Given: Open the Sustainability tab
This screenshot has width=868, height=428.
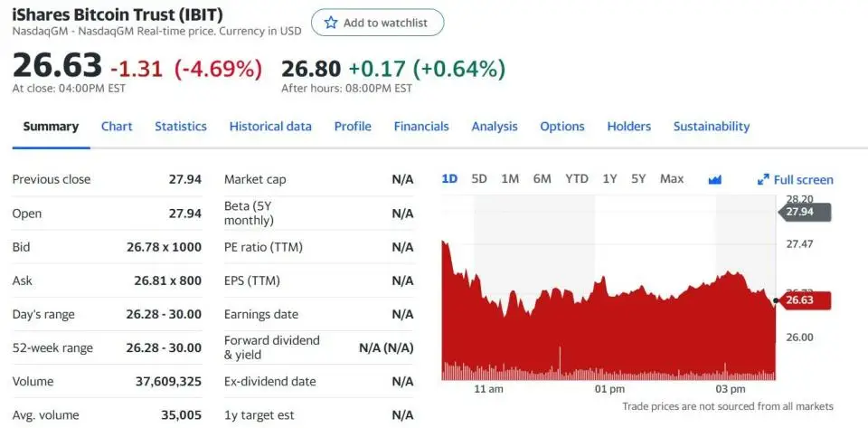Looking at the screenshot, I should coord(712,127).
